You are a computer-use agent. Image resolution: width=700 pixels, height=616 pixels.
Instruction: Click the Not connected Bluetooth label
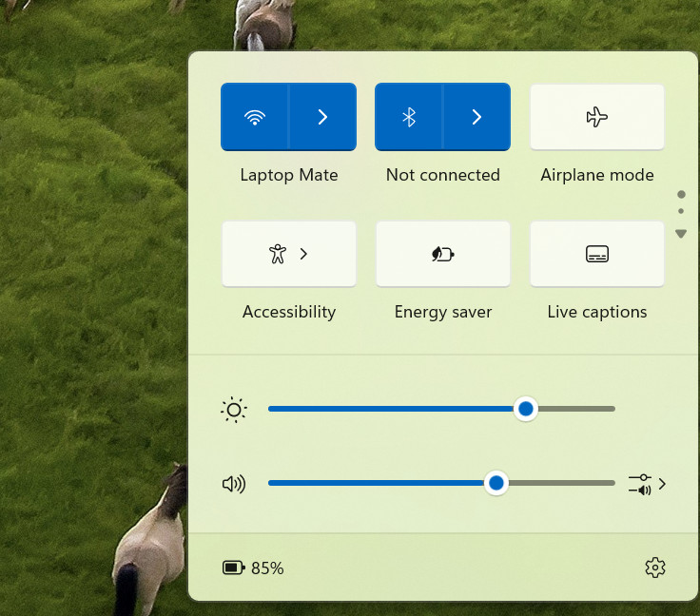[443, 175]
